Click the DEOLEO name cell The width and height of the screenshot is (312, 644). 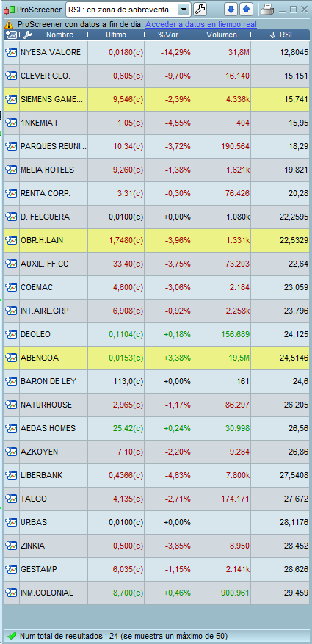[x=54, y=334]
